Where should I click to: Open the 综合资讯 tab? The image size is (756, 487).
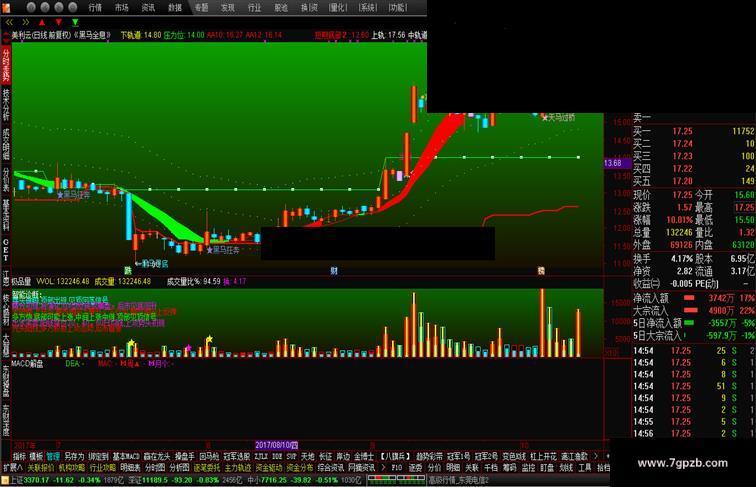330,468
